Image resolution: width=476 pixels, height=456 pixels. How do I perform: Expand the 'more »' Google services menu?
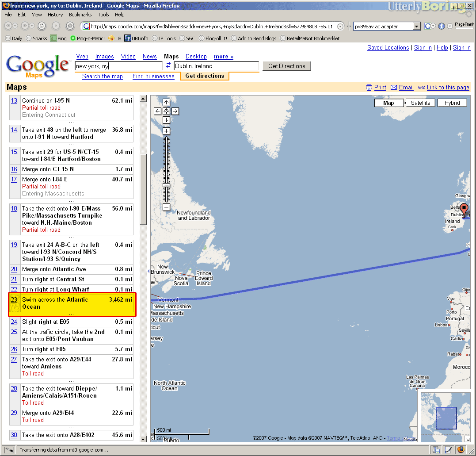(x=224, y=57)
